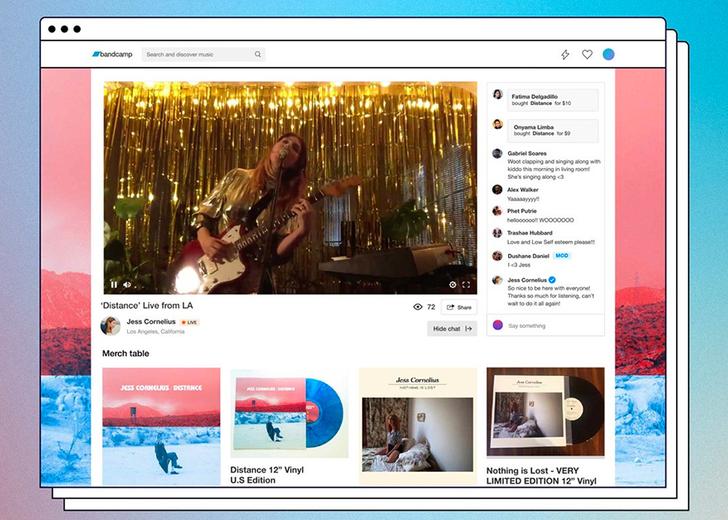Screen dimensions: 728x520
Task: Open Alex Walker's avatar in chat
Action: 497,189
